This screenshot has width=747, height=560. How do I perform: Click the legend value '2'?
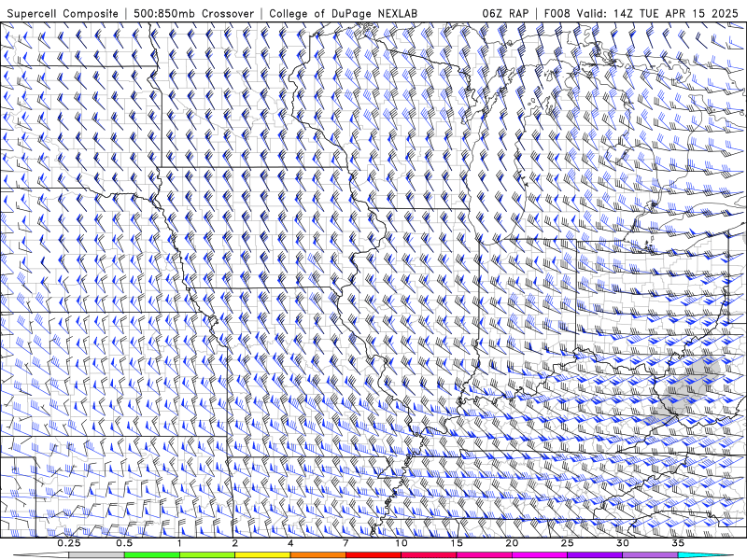point(235,543)
